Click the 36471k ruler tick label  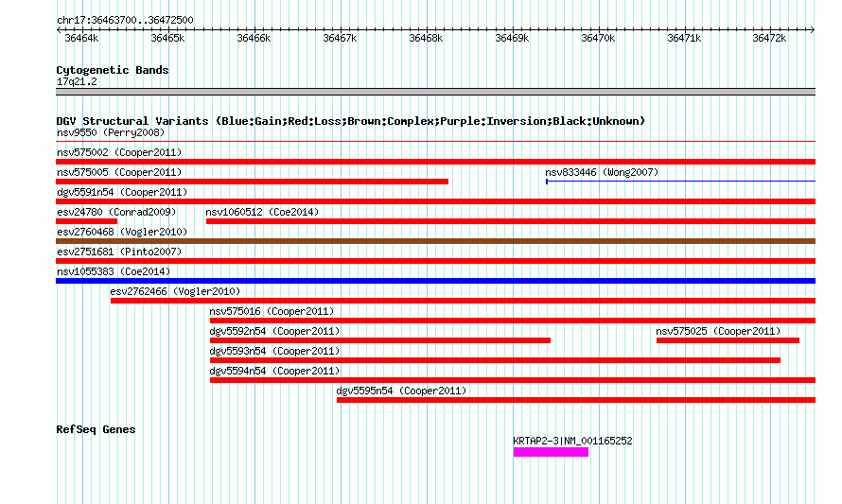click(684, 38)
